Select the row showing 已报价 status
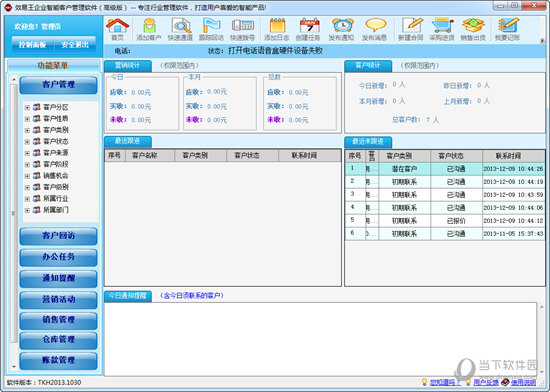This screenshot has height=392, width=550. click(445, 221)
